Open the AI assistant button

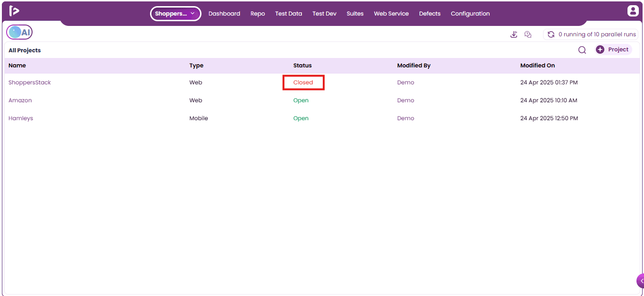(19, 33)
